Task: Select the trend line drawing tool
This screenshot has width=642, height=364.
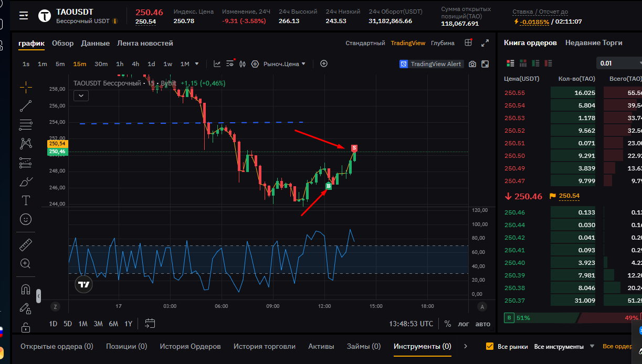Action: point(25,106)
